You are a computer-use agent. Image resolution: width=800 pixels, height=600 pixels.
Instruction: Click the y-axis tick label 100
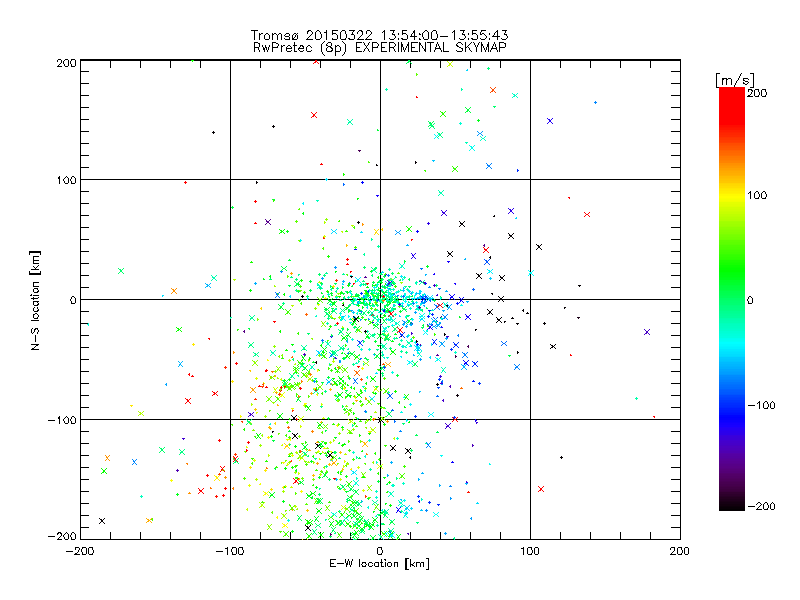point(66,180)
